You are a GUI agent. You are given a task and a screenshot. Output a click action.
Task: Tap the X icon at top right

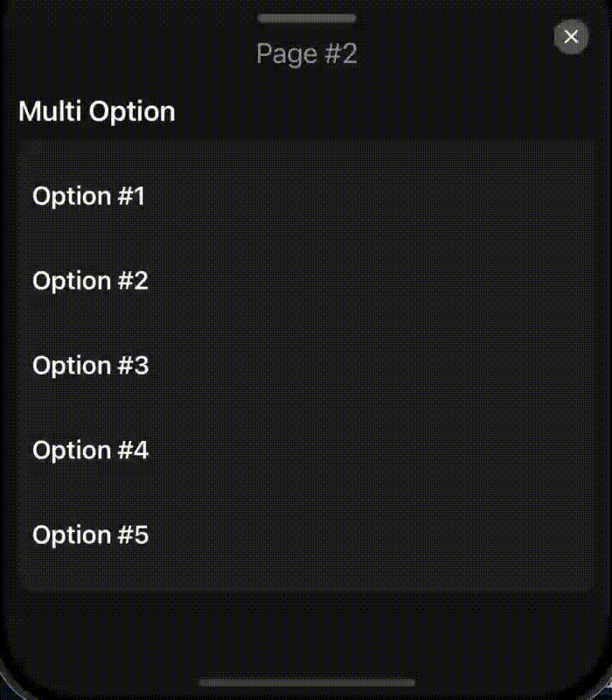571,37
